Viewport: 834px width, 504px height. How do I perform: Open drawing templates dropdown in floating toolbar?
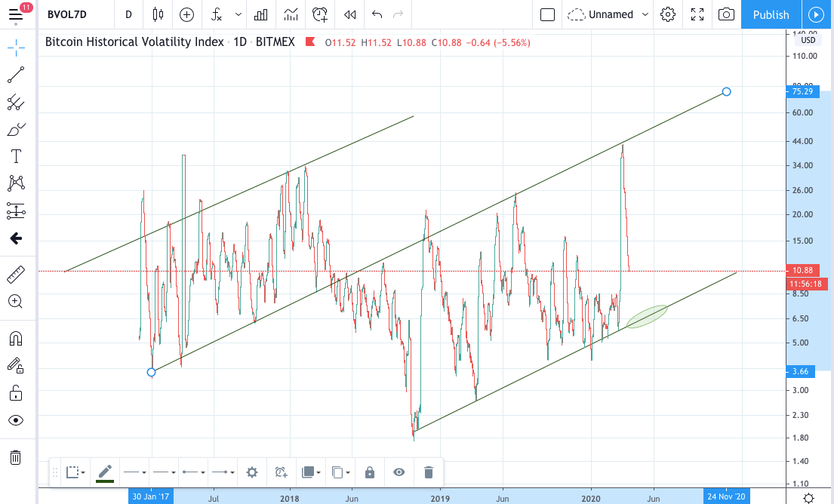tap(75, 472)
